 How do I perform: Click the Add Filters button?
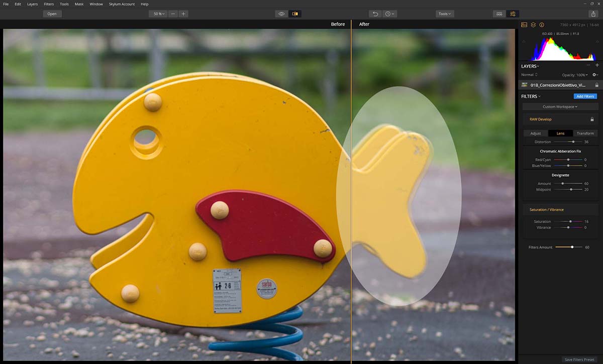coord(585,96)
